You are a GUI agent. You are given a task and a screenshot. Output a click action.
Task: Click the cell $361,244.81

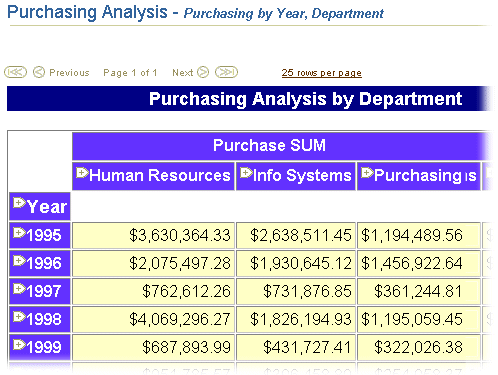pos(419,291)
